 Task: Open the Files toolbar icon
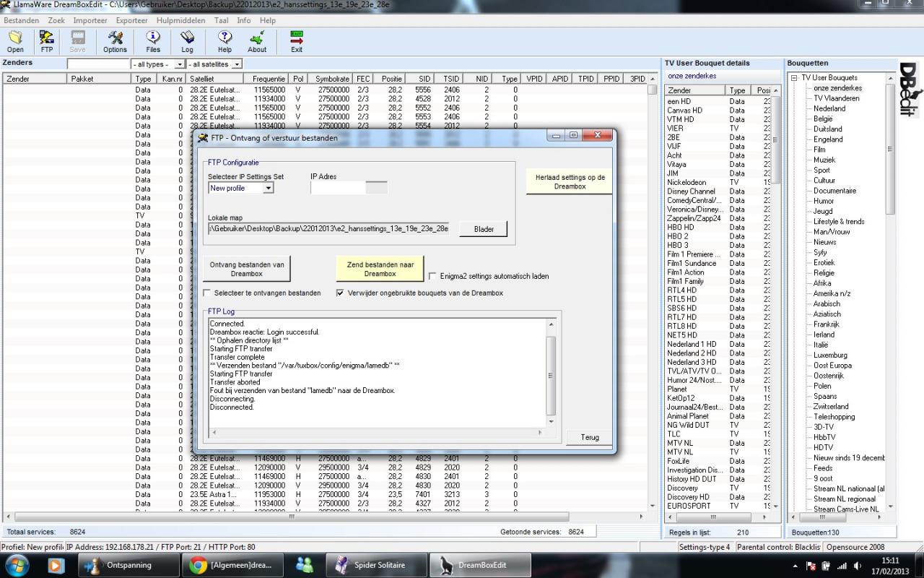(x=153, y=42)
